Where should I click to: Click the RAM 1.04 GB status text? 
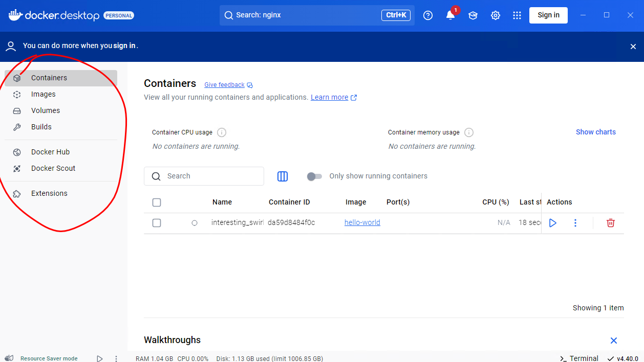[155, 358]
